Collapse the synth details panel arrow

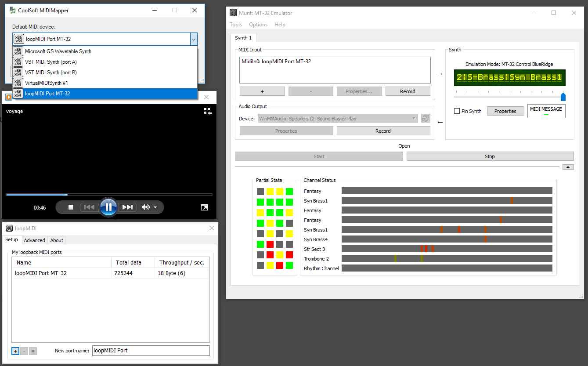pyautogui.click(x=568, y=167)
